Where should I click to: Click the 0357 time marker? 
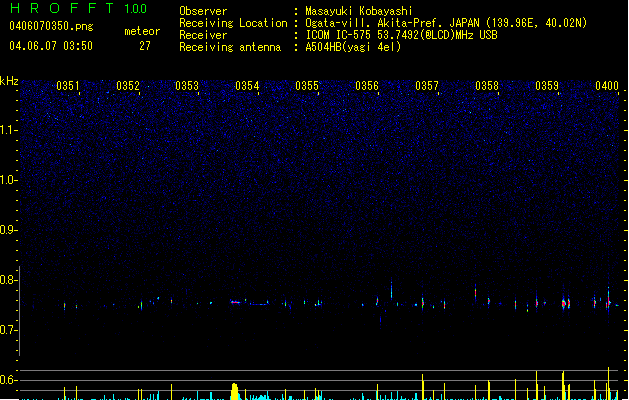(x=427, y=86)
